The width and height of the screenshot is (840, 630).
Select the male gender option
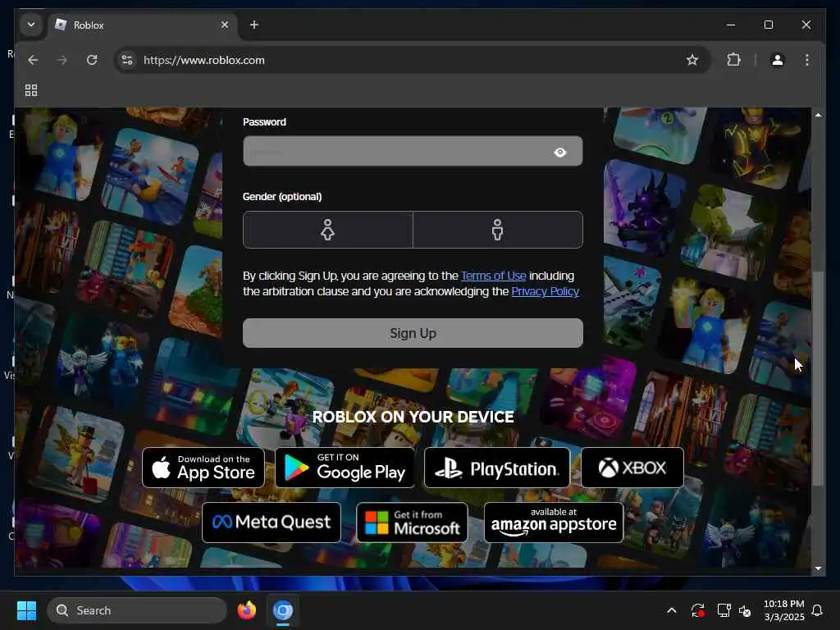(x=498, y=230)
